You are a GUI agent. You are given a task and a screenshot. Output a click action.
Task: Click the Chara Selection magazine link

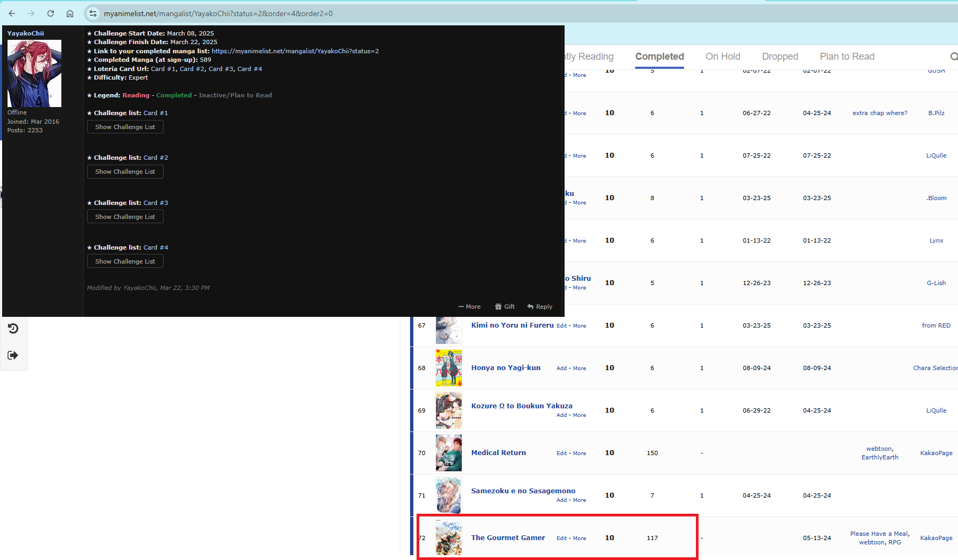click(x=935, y=368)
